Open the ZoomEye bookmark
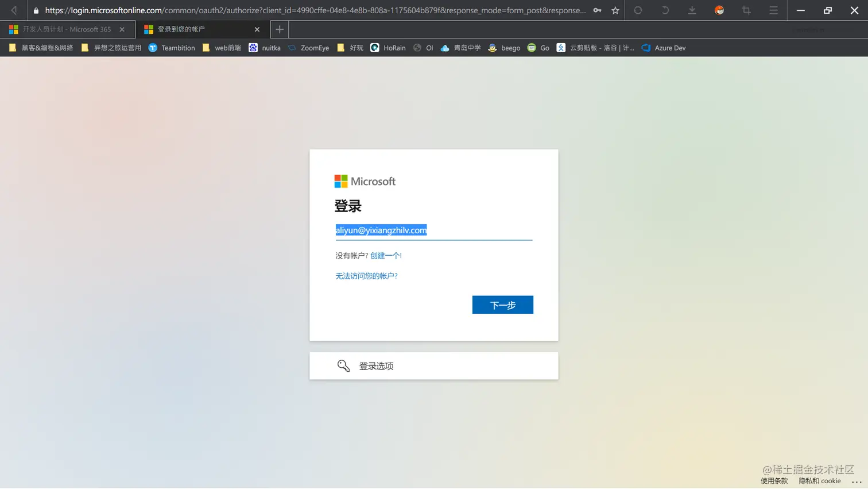 click(315, 48)
